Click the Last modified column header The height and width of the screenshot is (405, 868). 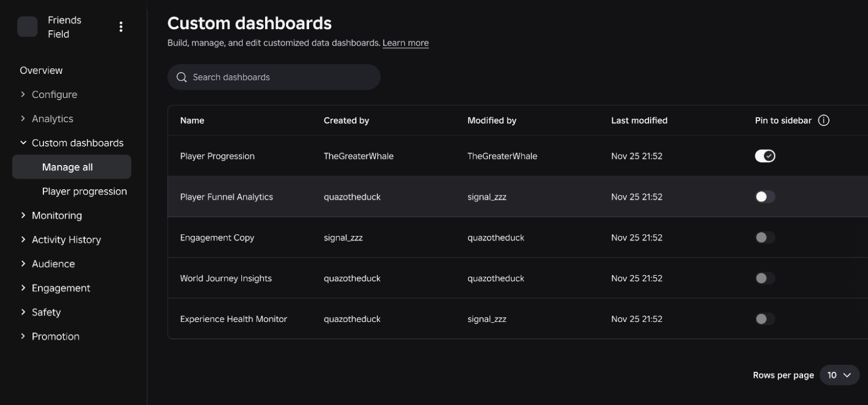(639, 121)
